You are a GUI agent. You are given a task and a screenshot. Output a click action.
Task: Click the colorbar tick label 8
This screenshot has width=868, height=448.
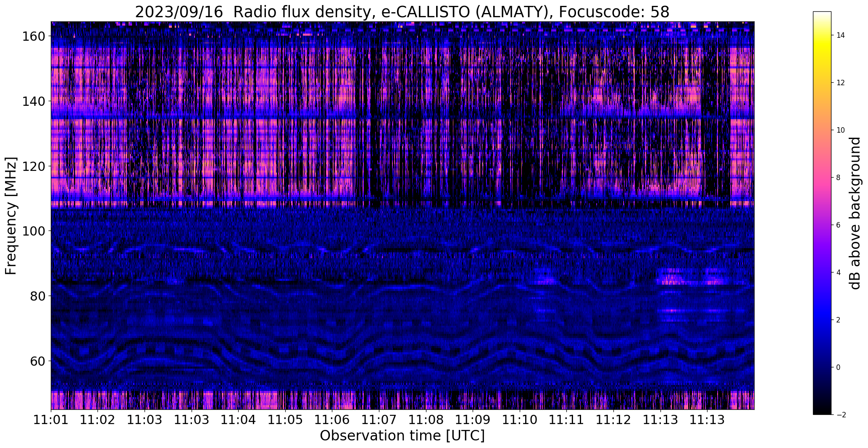pyautogui.click(x=838, y=178)
